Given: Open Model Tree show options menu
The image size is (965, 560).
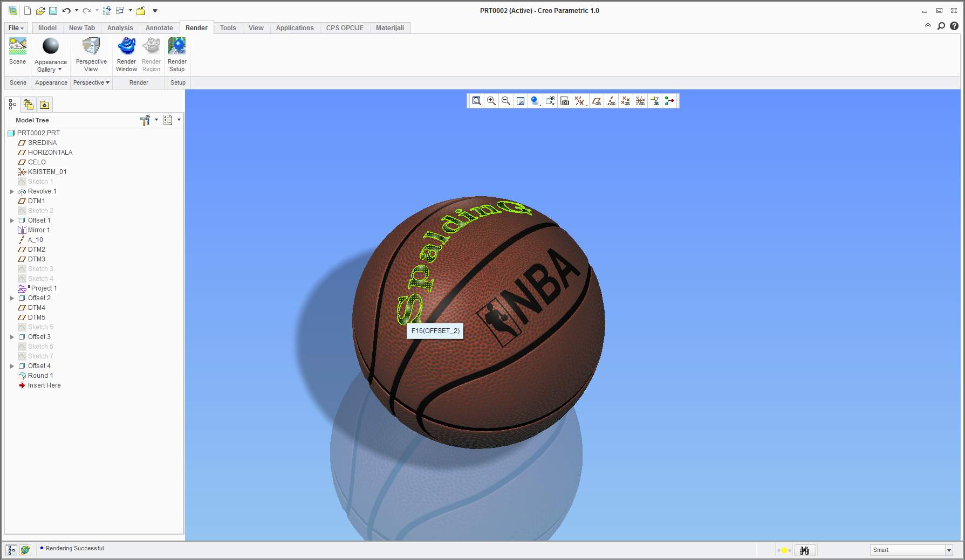Looking at the screenshot, I should tap(172, 120).
